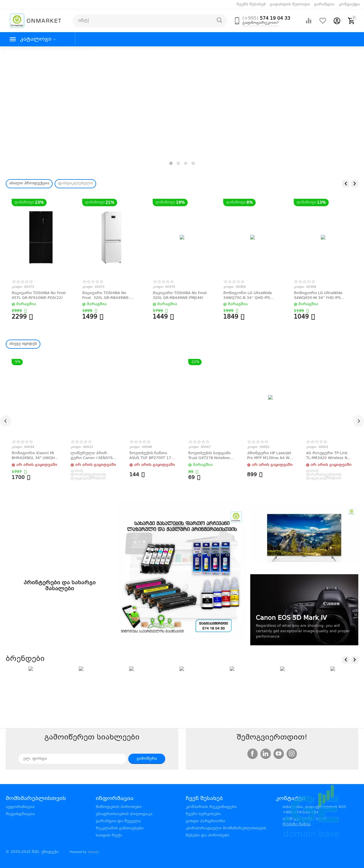This screenshot has height=868, width=364.
Task: Open the product comparison bars icon
Action: (308, 21)
